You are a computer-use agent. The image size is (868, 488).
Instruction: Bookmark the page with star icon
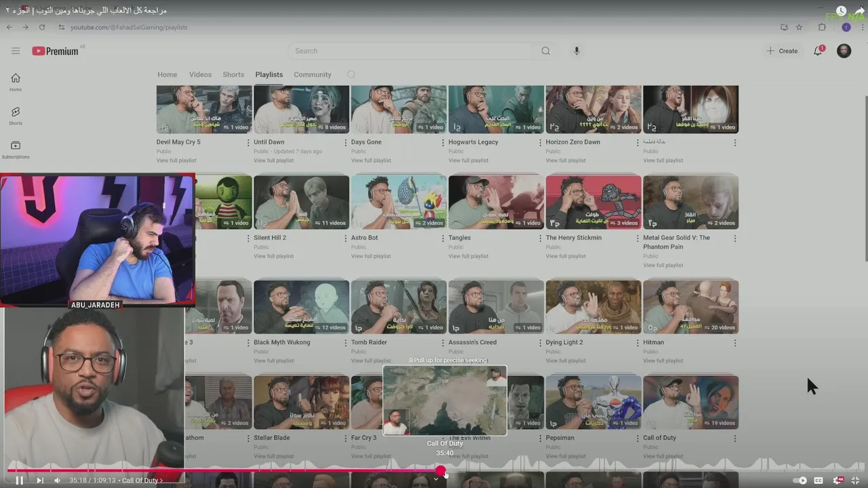point(799,27)
